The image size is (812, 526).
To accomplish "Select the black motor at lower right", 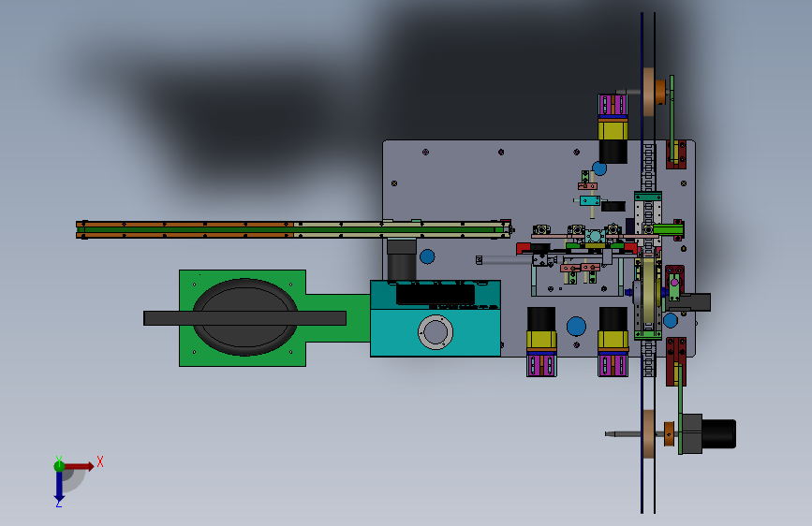I will click(717, 434).
